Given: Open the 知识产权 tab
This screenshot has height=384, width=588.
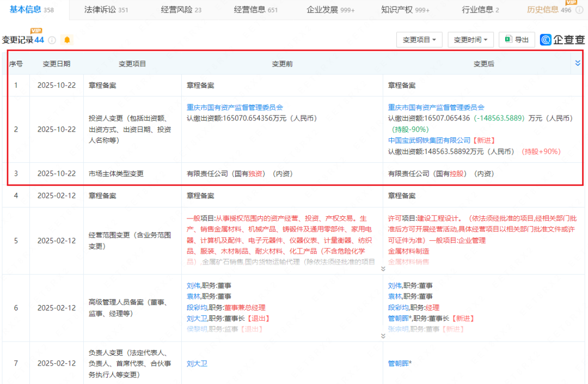Looking at the screenshot, I should [403, 10].
